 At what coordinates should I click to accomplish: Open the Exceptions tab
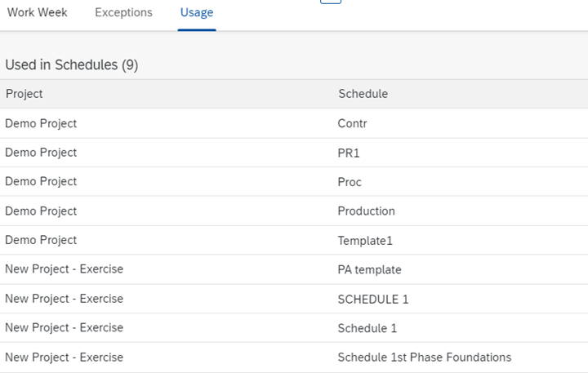pyautogui.click(x=123, y=12)
